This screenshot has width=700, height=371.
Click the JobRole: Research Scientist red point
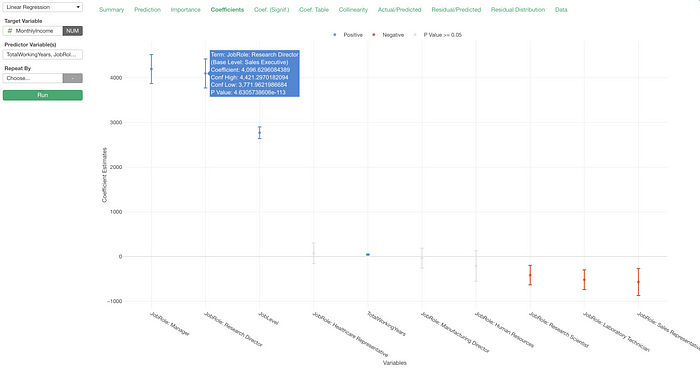tap(530, 275)
